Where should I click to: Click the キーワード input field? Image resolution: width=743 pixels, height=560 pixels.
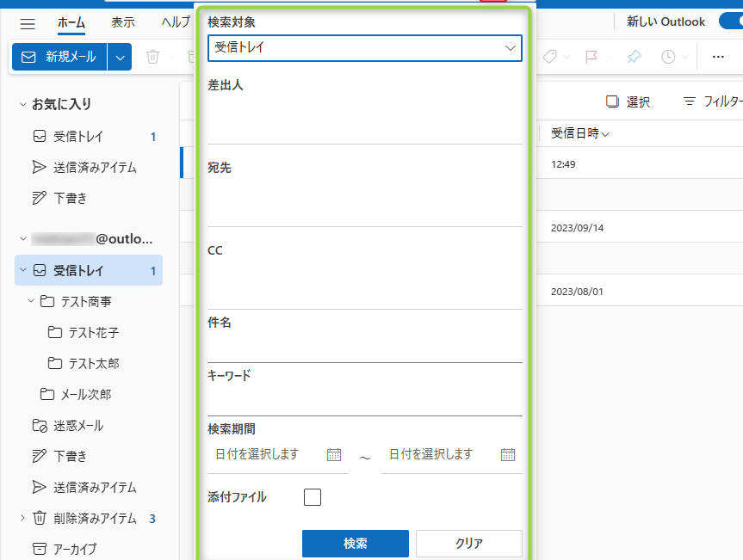pos(365,401)
